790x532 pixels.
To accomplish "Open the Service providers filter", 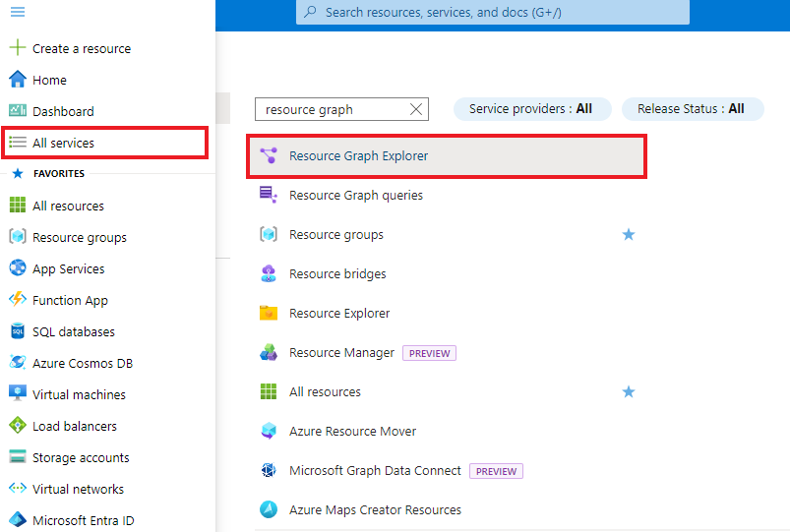I will tap(531, 109).
